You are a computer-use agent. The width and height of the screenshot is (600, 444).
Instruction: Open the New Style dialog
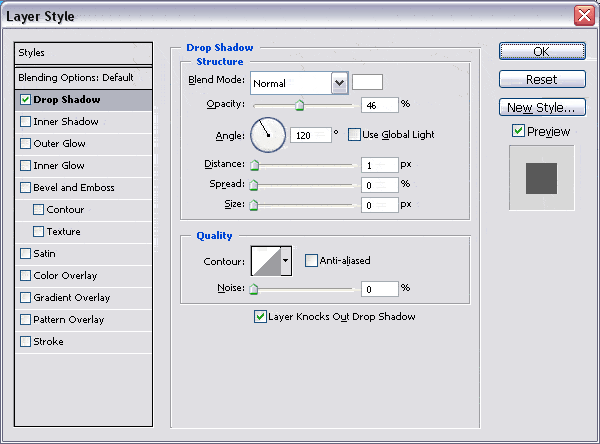tap(542, 107)
